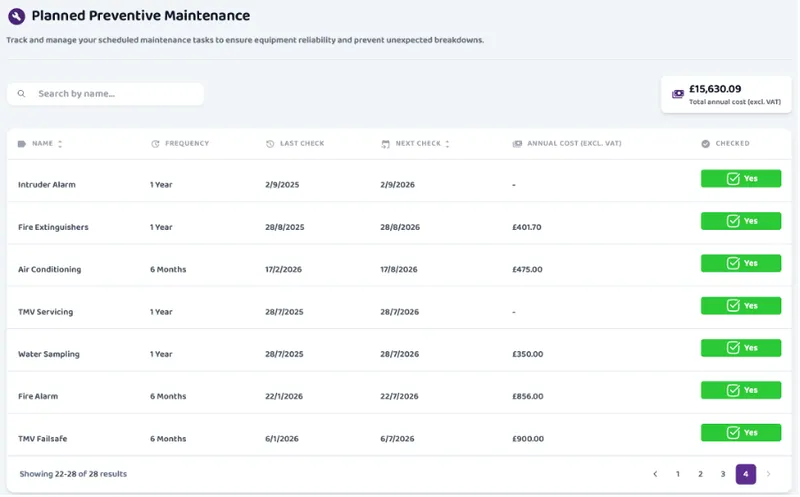This screenshot has height=497, width=800.
Task: Click next check date 28/8/2026
Action: [400, 227]
